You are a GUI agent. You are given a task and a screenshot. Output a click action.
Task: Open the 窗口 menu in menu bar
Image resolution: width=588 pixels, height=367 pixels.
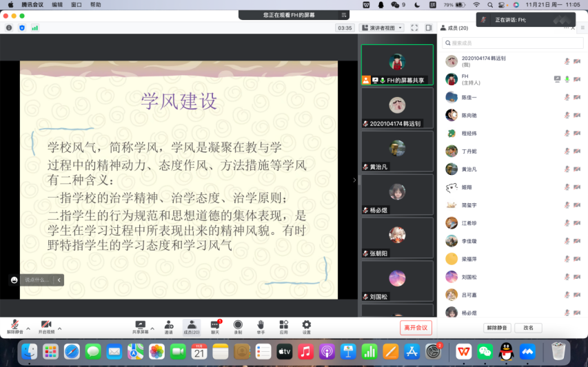(76, 4)
